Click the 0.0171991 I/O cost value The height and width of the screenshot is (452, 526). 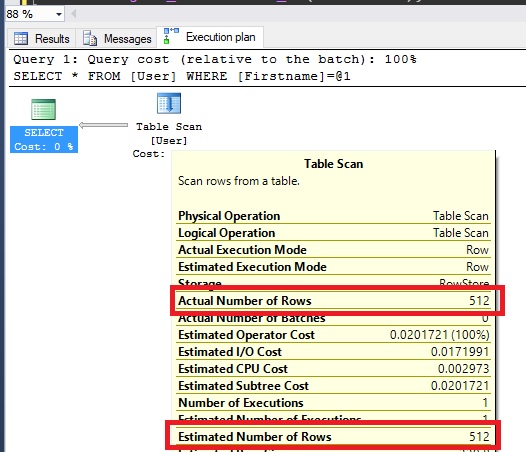point(460,352)
